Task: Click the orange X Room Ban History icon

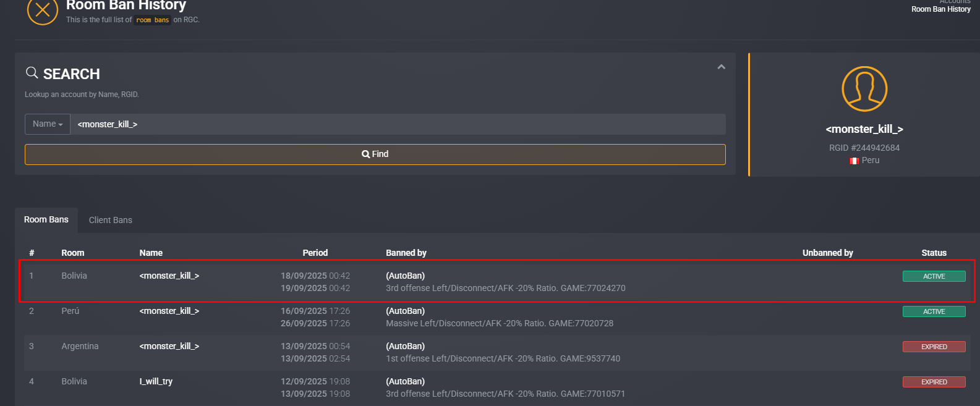Action: tap(43, 10)
